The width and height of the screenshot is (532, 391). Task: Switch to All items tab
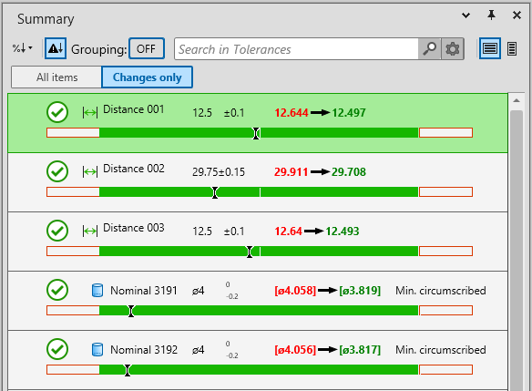tap(57, 77)
